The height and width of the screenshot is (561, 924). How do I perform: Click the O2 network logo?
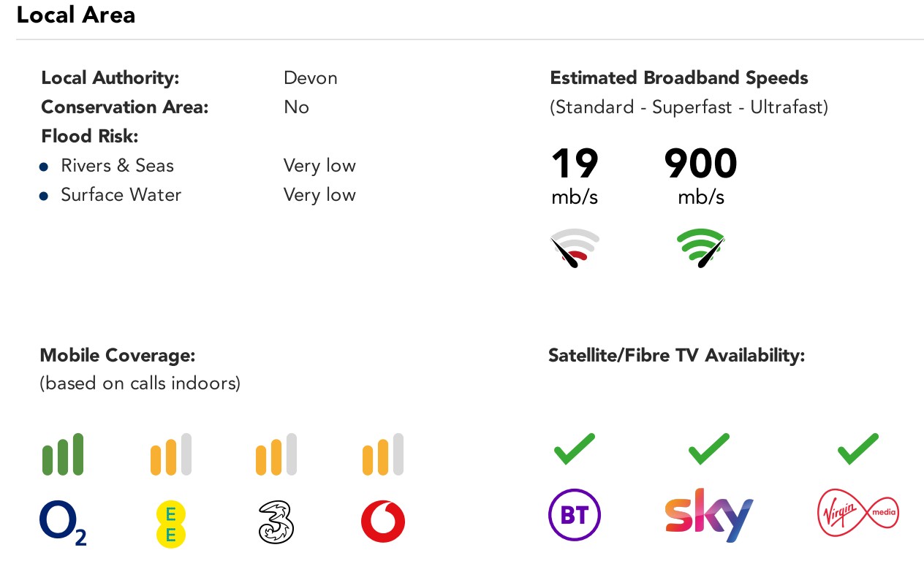click(62, 523)
